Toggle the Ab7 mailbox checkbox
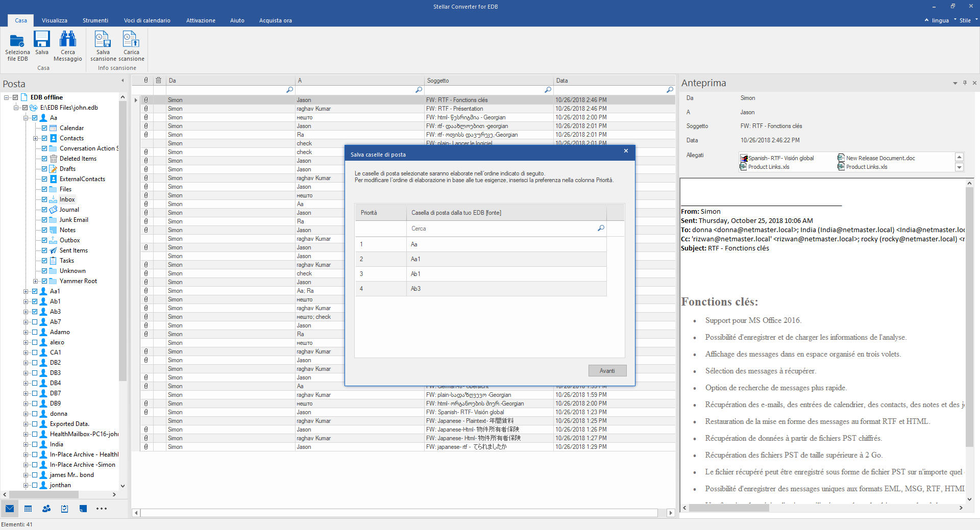The height and width of the screenshot is (530, 980). click(35, 322)
